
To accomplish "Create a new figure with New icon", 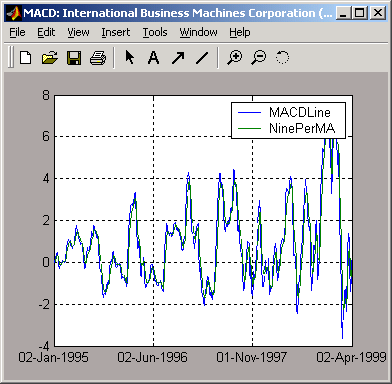I will click(x=26, y=58).
